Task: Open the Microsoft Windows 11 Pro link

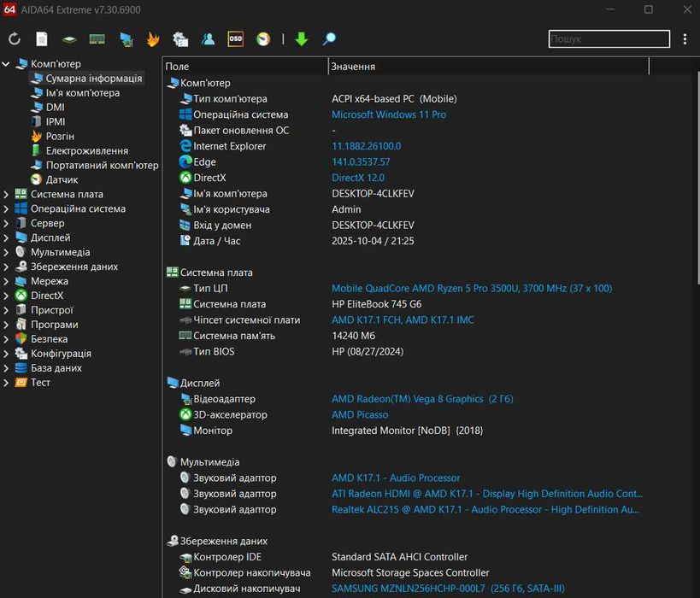Action: (x=389, y=114)
